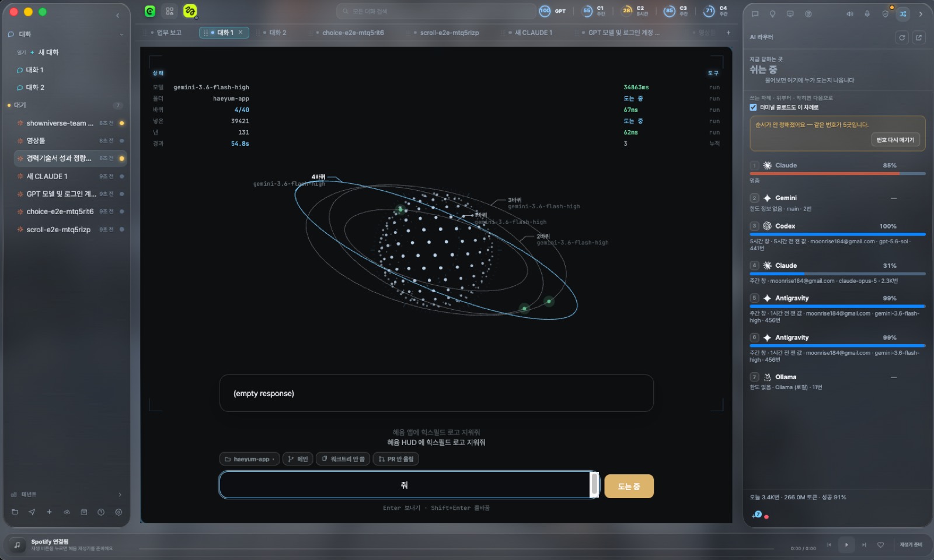Image resolution: width=934 pixels, height=560 pixels.
Task: Open the monitor/presentation icon in right panel
Action: click(x=790, y=14)
